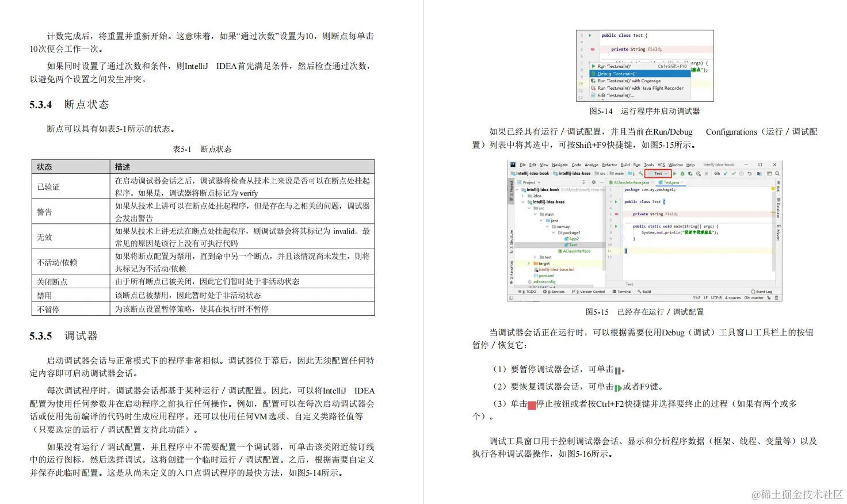Click the search magnifier icon in IDE toolbar
847x504 pixels.
pos(777,173)
